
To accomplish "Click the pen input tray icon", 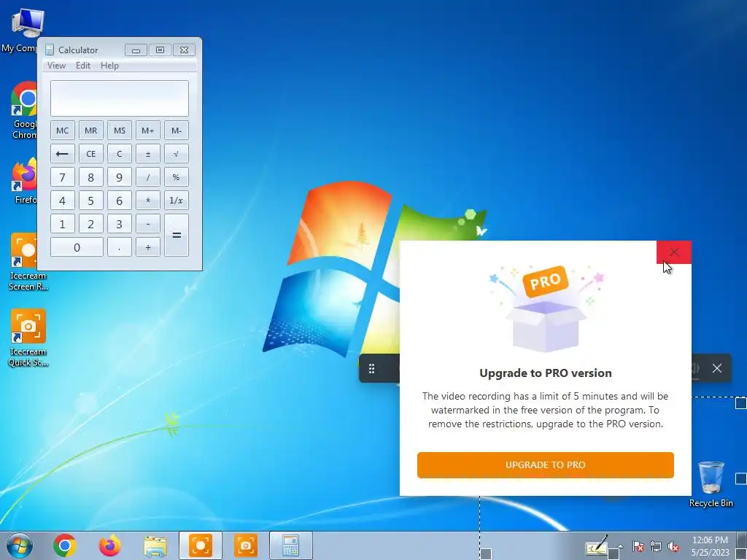I will tap(597, 545).
